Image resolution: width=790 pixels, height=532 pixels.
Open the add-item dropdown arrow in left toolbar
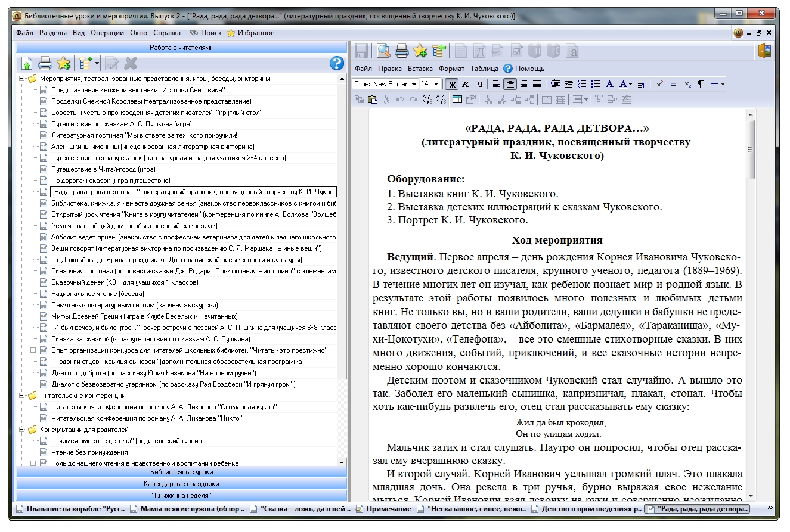click(97, 63)
